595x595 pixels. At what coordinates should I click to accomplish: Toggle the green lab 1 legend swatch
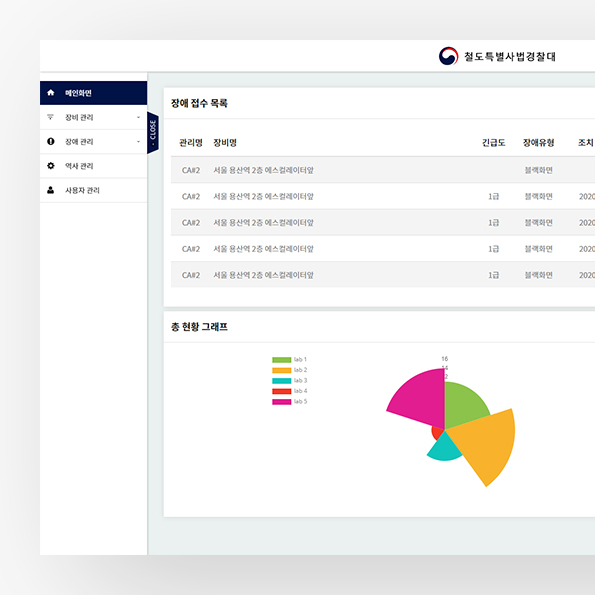pos(282,360)
